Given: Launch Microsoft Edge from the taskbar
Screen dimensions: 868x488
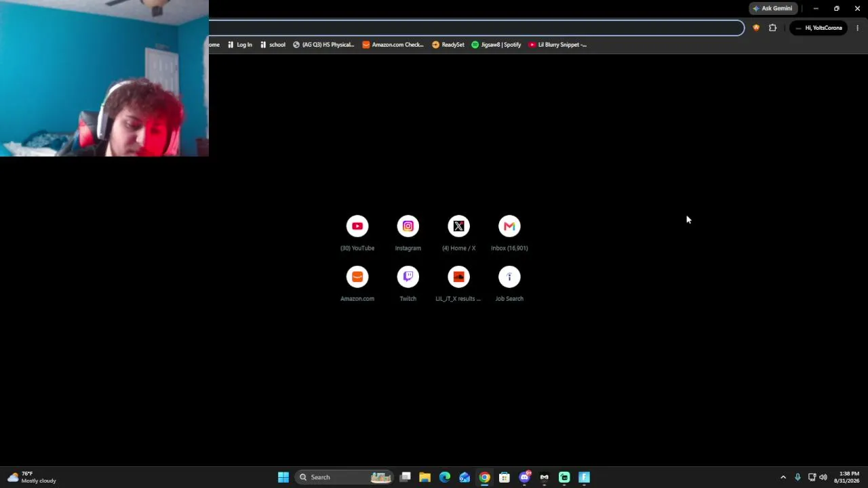Looking at the screenshot, I should [x=445, y=477].
